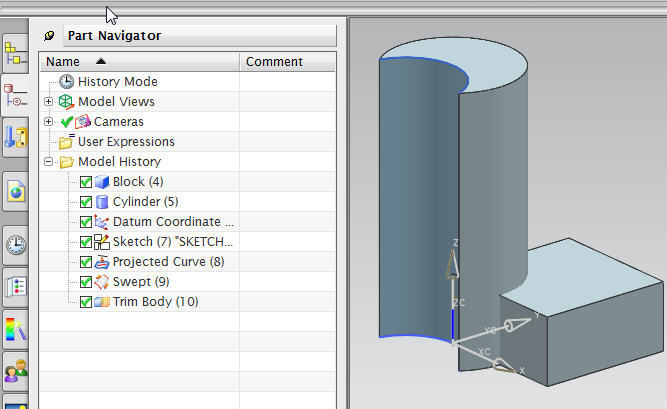Click the User Expressions folder icon
This screenshot has width=667, height=409.
click(x=66, y=142)
